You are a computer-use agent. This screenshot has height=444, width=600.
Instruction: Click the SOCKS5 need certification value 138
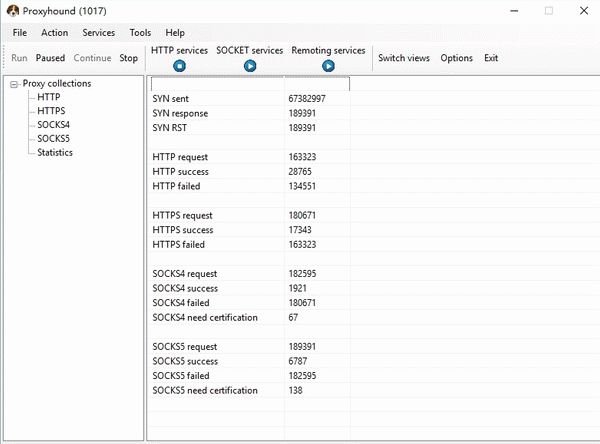[295, 390]
